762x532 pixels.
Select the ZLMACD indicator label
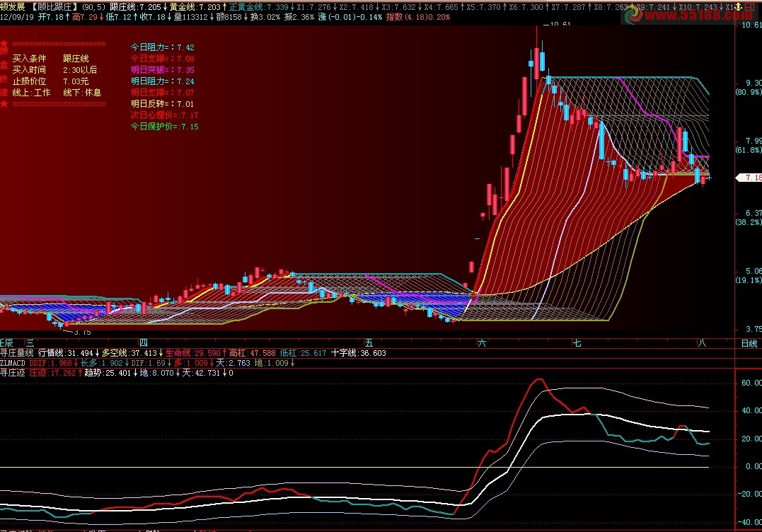click(13, 362)
